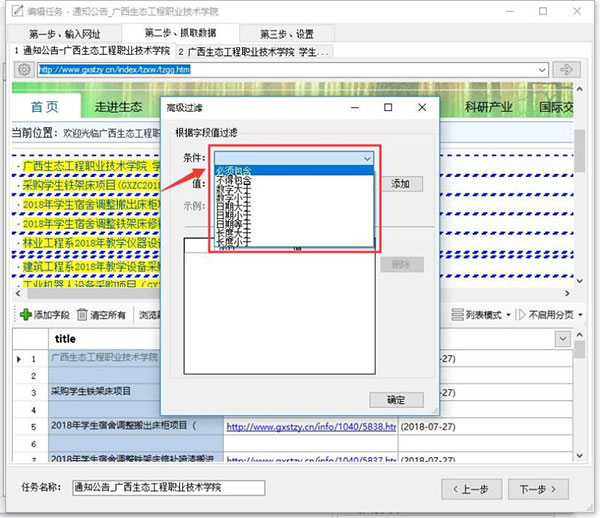Viewport: 600px width, 518px height.
Task: Minimize the 高级过滤 dialog
Action: (x=355, y=108)
